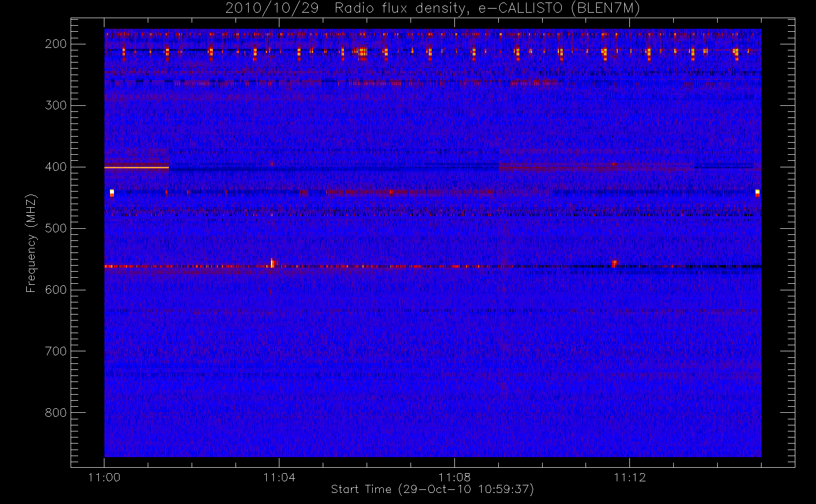
Task: Click the "600" frequency tick label
Action: (x=56, y=290)
